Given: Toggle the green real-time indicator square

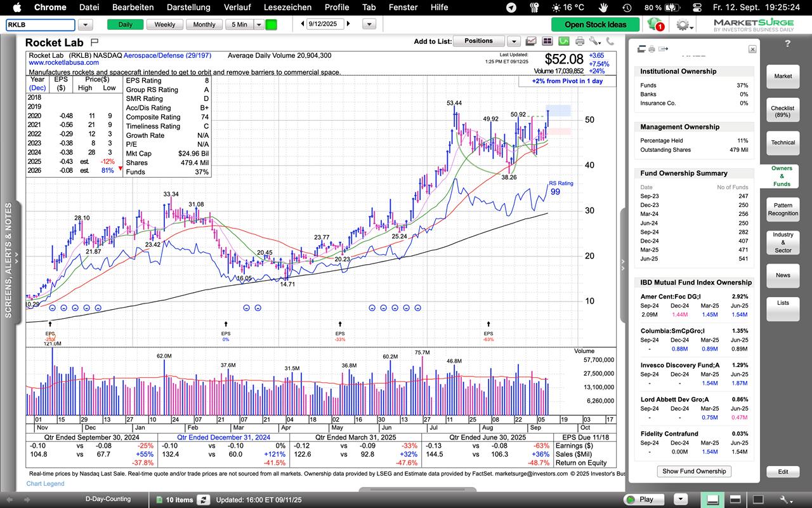Looking at the screenshot, I should (271, 25).
